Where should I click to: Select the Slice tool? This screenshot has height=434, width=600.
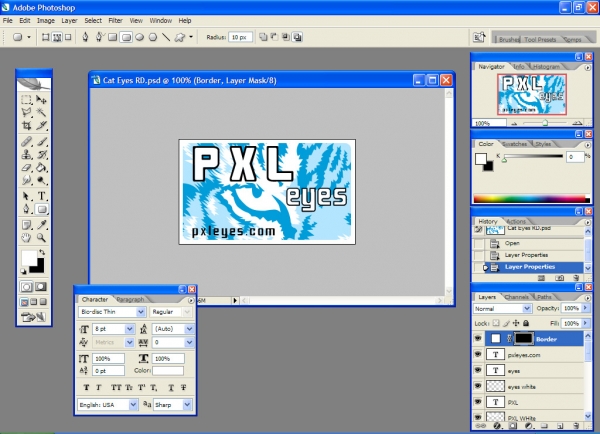41,125
